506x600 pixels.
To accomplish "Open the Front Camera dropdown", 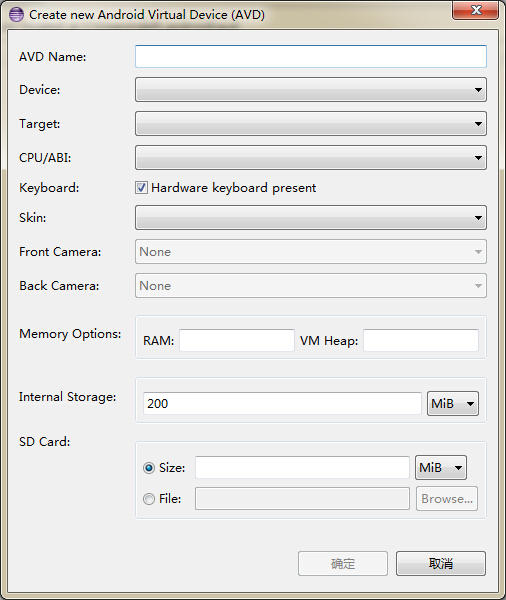I will (x=311, y=252).
